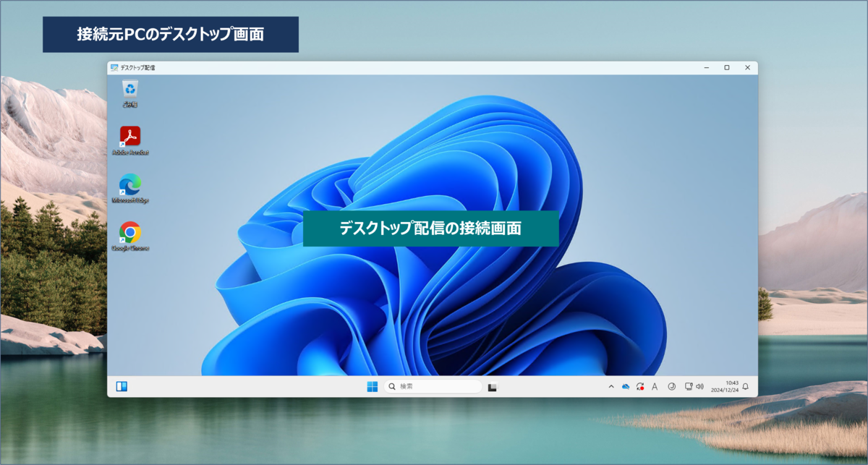Open the clock showing 10:43 2024/12/24
The image size is (868, 465).
pyautogui.click(x=726, y=387)
